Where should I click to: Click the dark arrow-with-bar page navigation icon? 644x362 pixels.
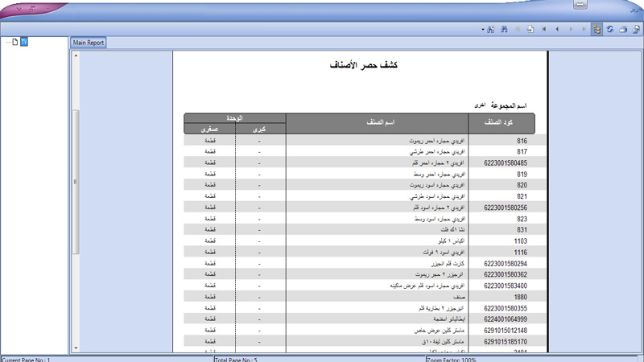(x=544, y=30)
